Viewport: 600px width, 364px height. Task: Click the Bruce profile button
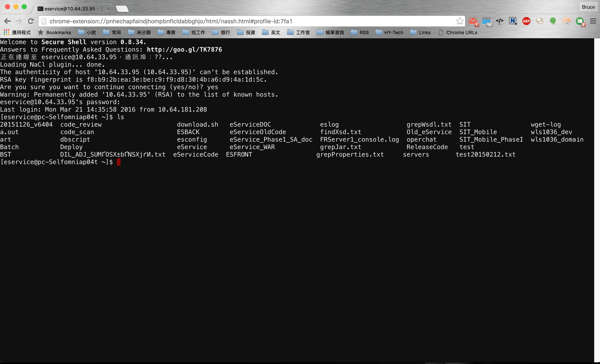[588, 7]
